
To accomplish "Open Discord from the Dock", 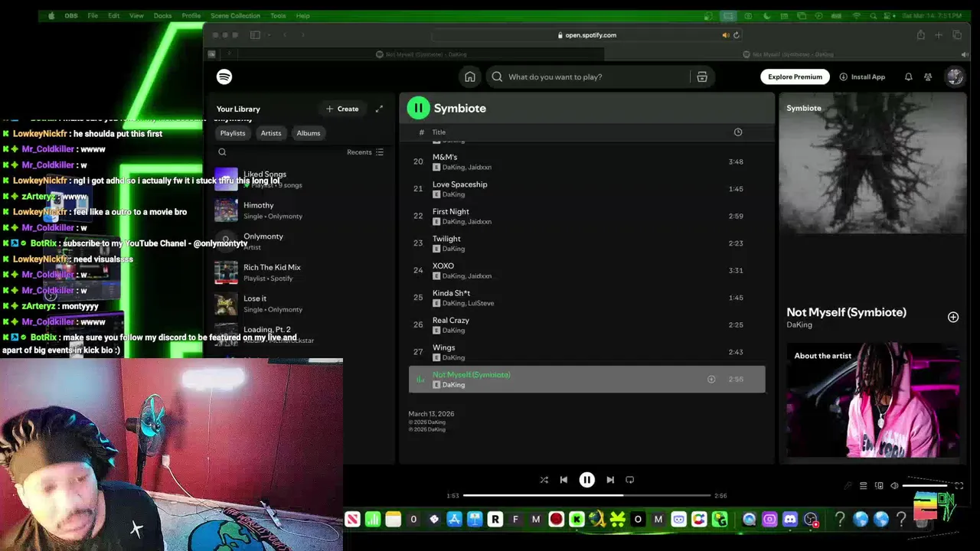I will 790,520.
